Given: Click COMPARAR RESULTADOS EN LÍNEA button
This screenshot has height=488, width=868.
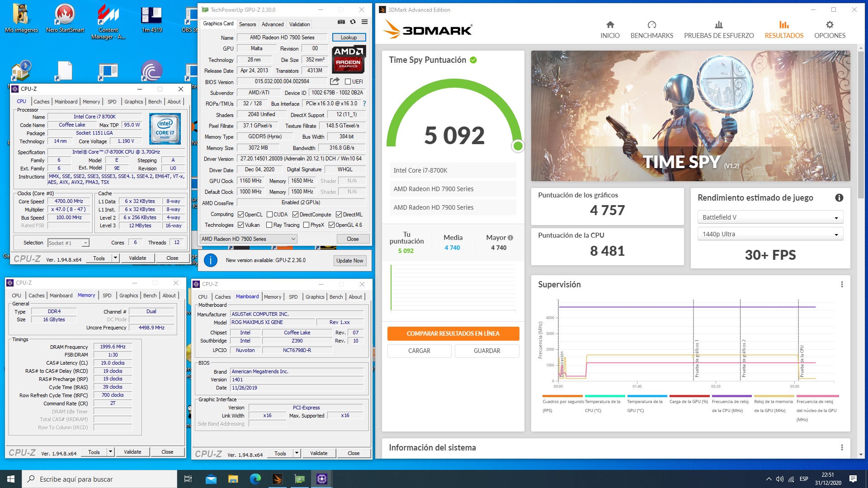Looking at the screenshot, I should [x=453, y=333].
